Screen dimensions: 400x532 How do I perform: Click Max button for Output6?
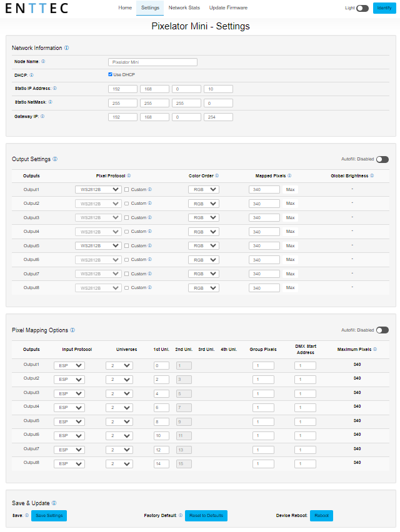click(291, 260)
